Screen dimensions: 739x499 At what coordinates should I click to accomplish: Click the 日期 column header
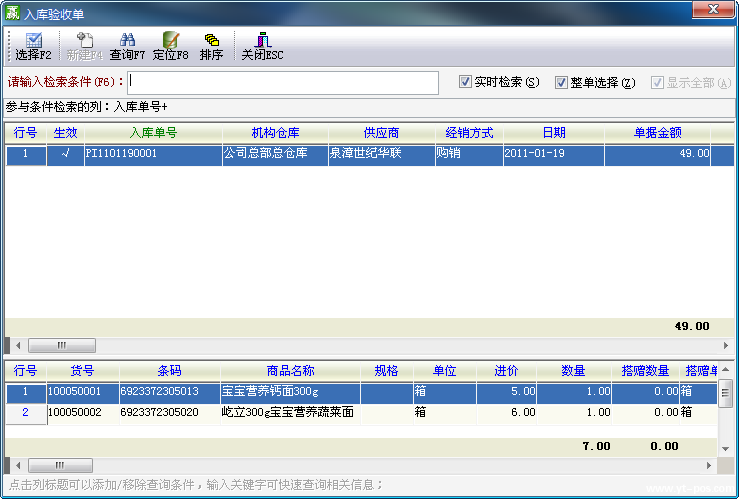pyautogui.click(x=554, y=133)
